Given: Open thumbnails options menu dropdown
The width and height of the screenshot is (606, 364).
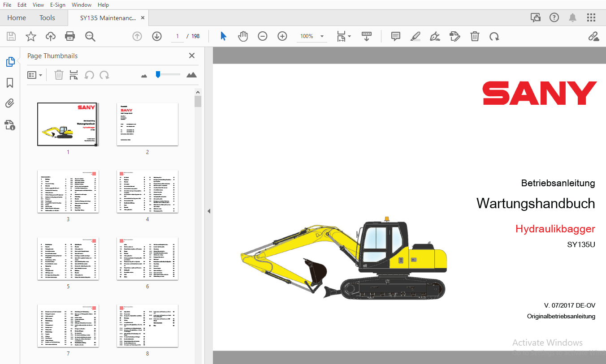Looking at the screenshot, I should tap(35, 75).
